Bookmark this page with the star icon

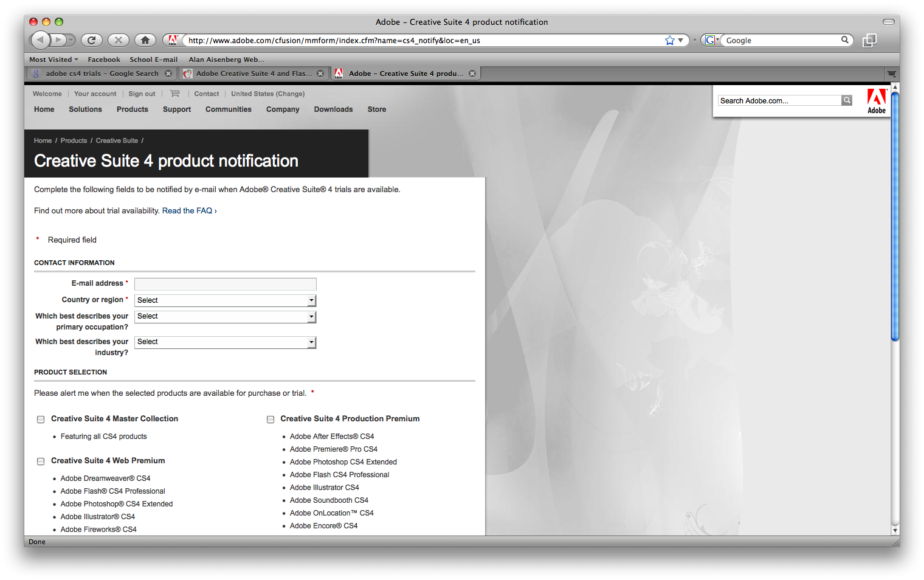(670, 40)
